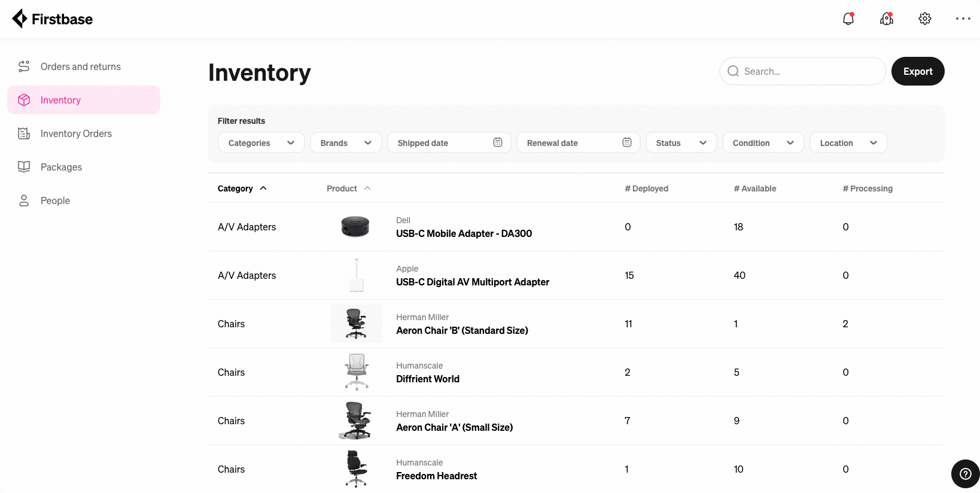Sort by Category column header
Viewport: 980px width, 493px height.
click(242, 188)
